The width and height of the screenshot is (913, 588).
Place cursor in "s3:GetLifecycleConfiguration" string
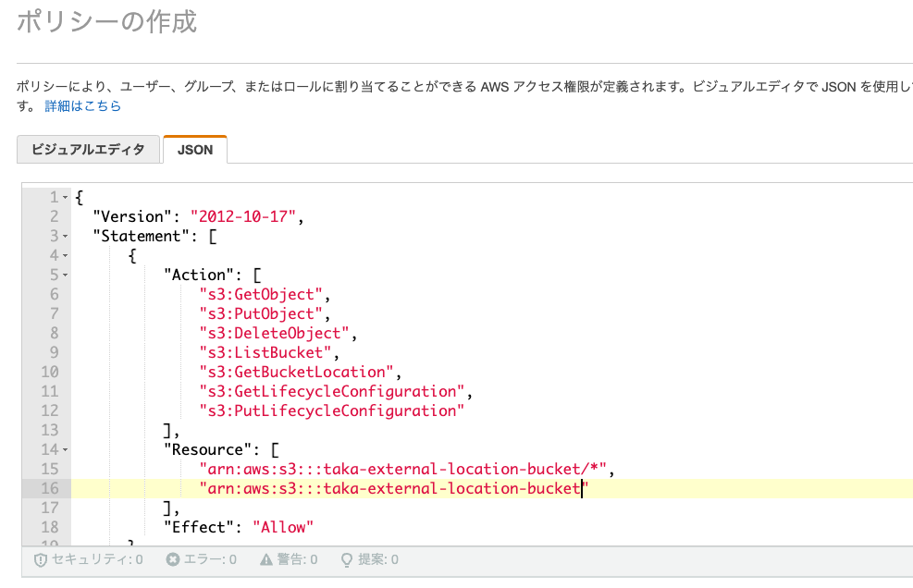[x=332, y=391]
